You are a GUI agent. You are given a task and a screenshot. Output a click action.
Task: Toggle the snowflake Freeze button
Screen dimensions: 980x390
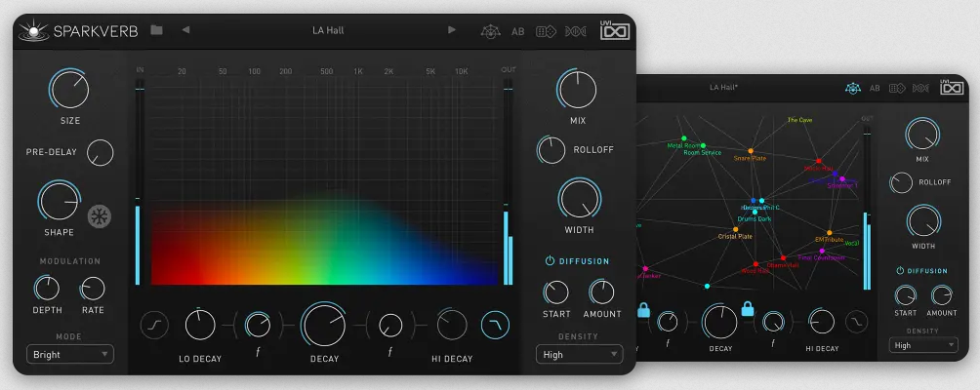(100, 216)
